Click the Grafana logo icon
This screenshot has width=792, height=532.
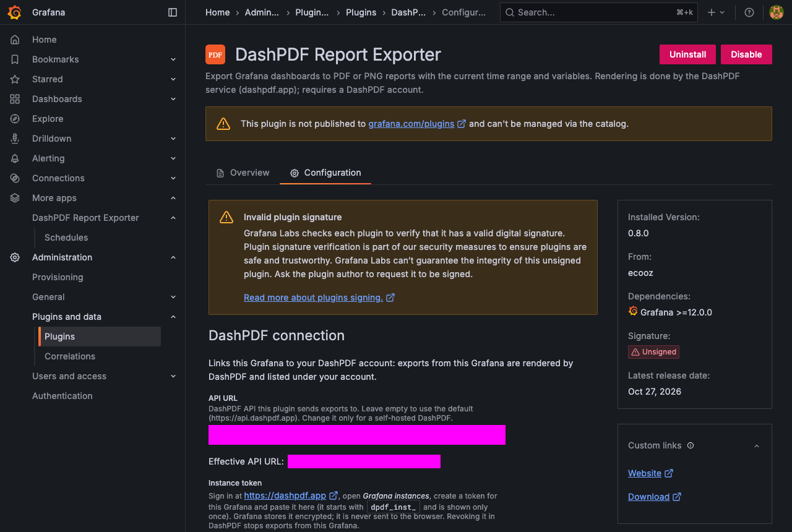point(15,12)
